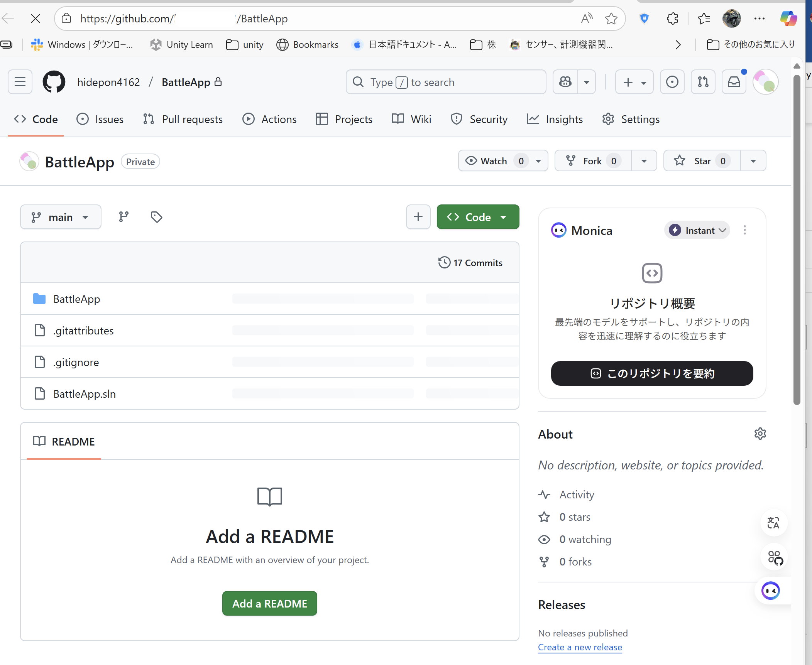
Task: Open the browser tracking protection shield icon
Action: 644,19
